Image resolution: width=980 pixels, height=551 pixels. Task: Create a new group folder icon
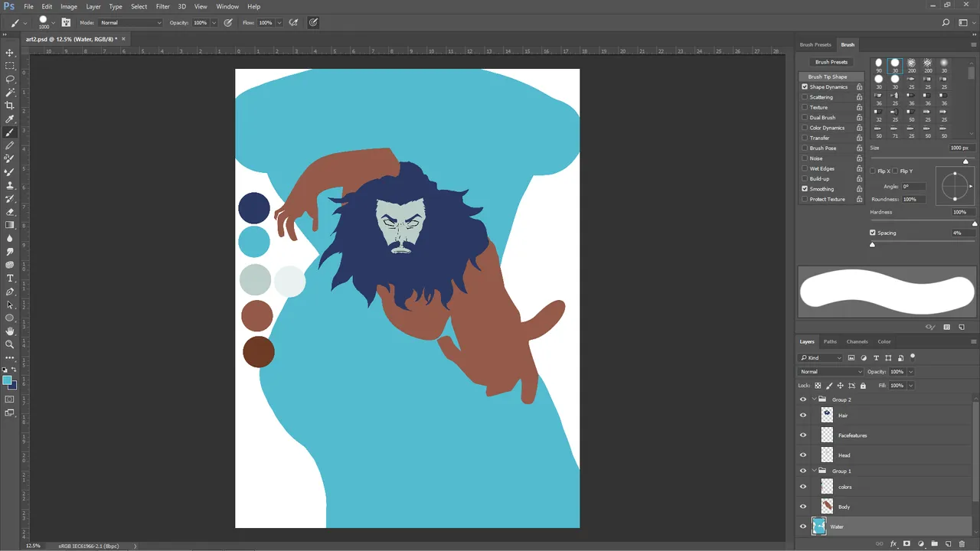934,543
